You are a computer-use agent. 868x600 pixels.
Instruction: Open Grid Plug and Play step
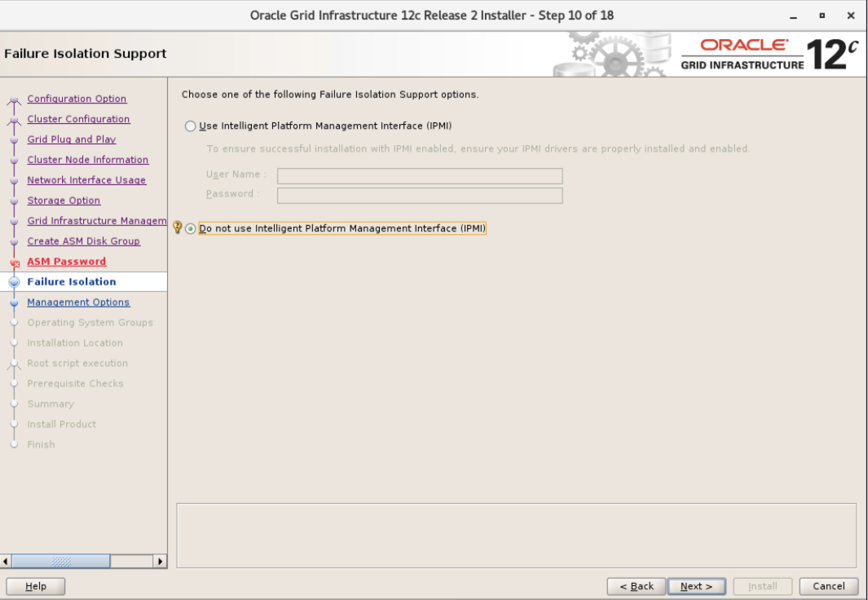coord(72,139)
